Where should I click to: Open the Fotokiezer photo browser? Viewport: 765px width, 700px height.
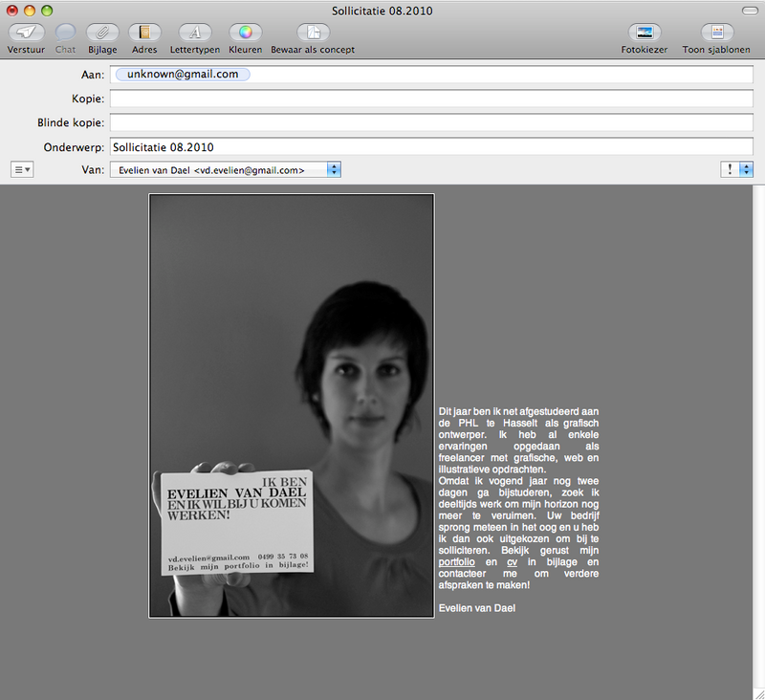(x=645, y=33)
